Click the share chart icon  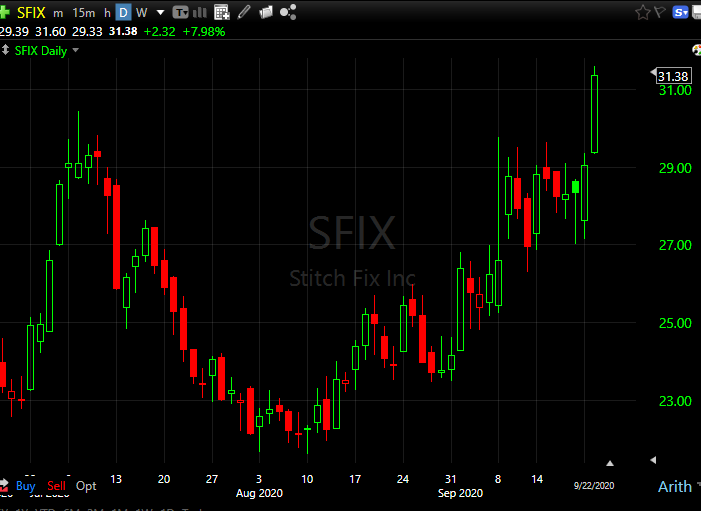tap(288, 13)
